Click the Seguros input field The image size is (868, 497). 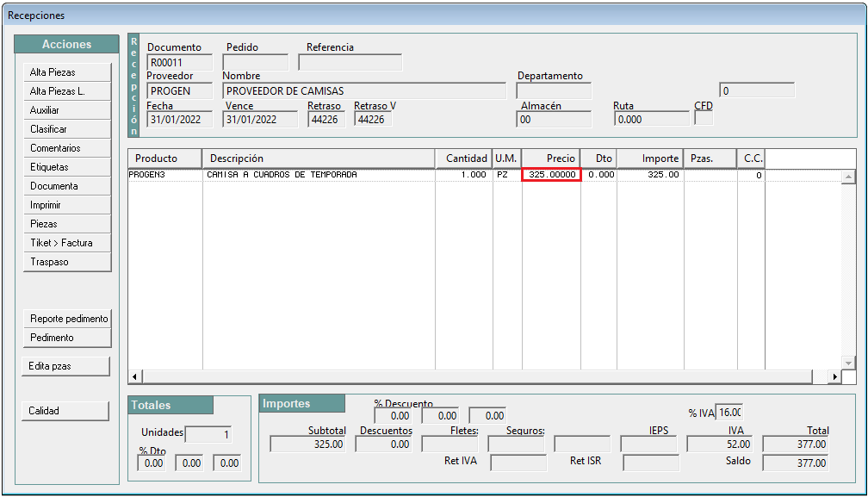pos(516,444)
